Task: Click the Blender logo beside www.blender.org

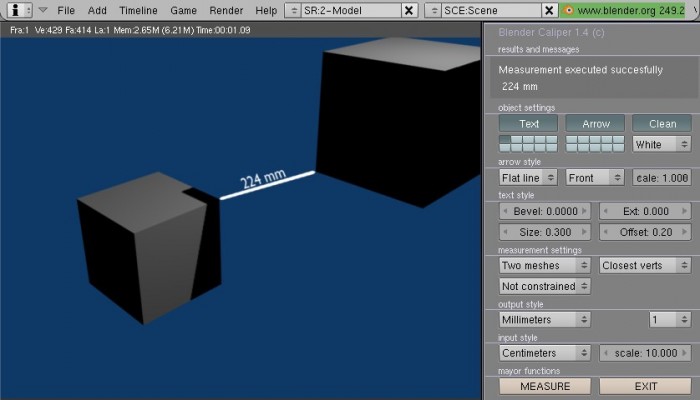Action: (x=568, y=10)
